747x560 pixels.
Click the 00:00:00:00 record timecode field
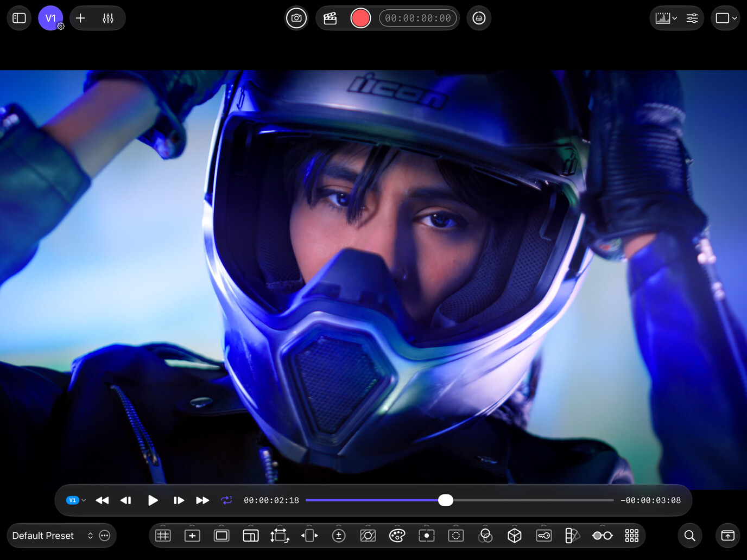(417, 18)
